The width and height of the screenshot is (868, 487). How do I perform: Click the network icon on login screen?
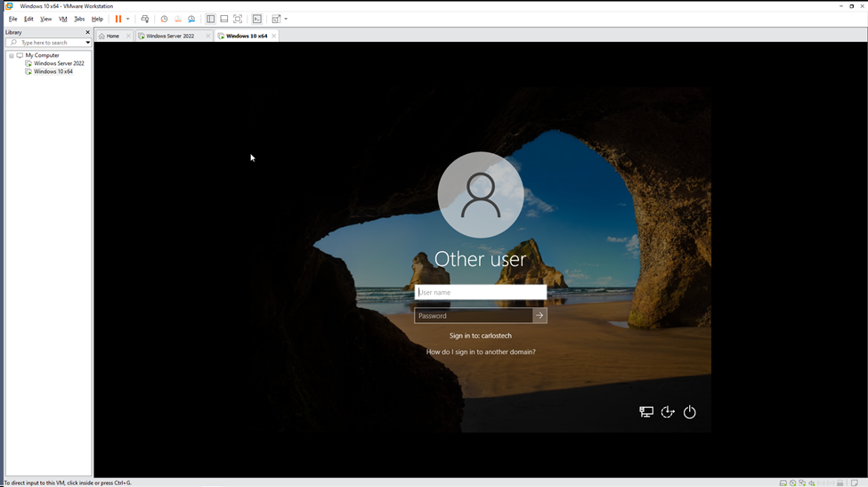[x=646, y=412]
